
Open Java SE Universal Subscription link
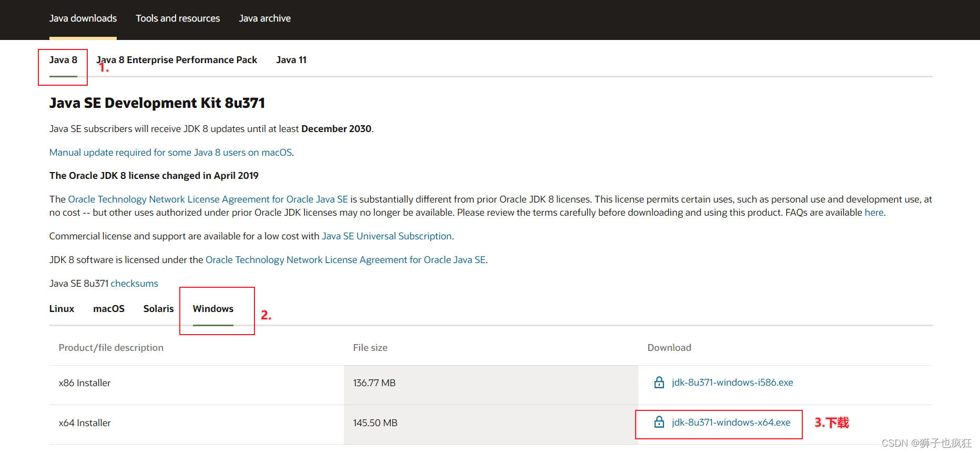(386, 236)
